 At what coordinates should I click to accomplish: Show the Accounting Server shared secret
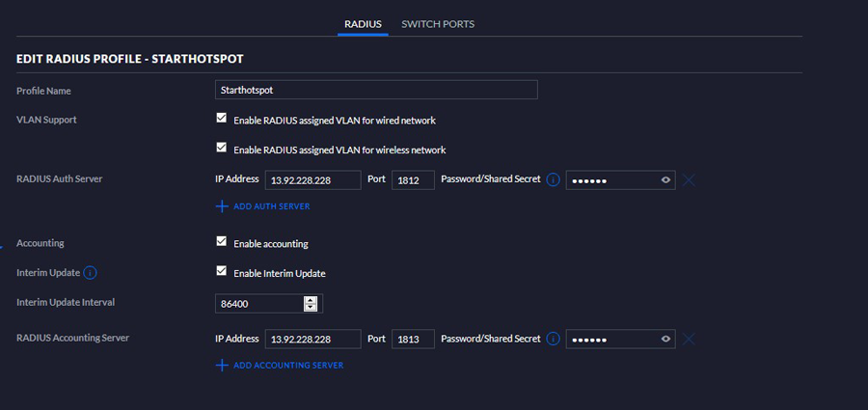[665, 339]
